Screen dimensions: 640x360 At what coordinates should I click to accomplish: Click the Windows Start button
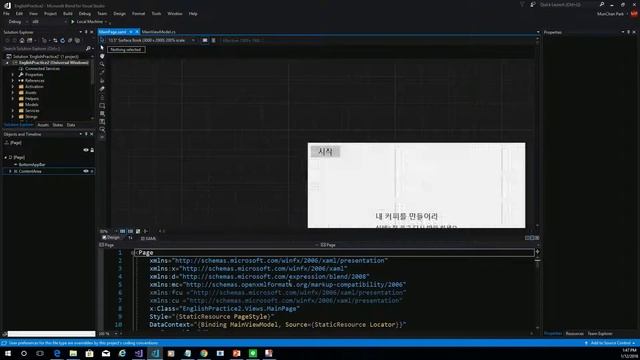(x=8, y=353)
